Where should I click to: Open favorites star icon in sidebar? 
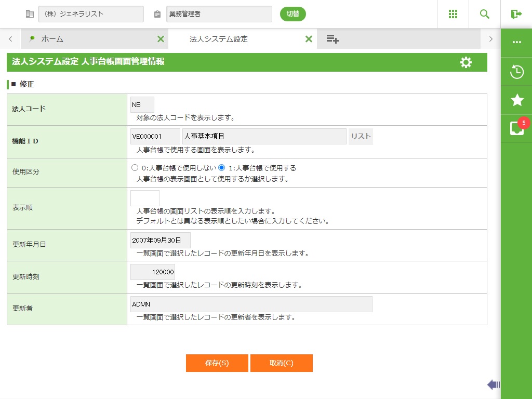coord(516,100)
